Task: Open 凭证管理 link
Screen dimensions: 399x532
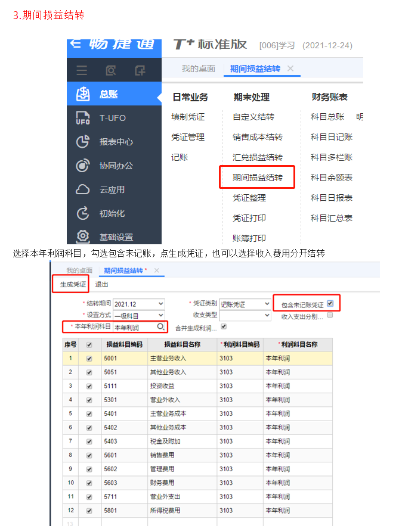Action: pyautogui.click(x=188, y=137)
